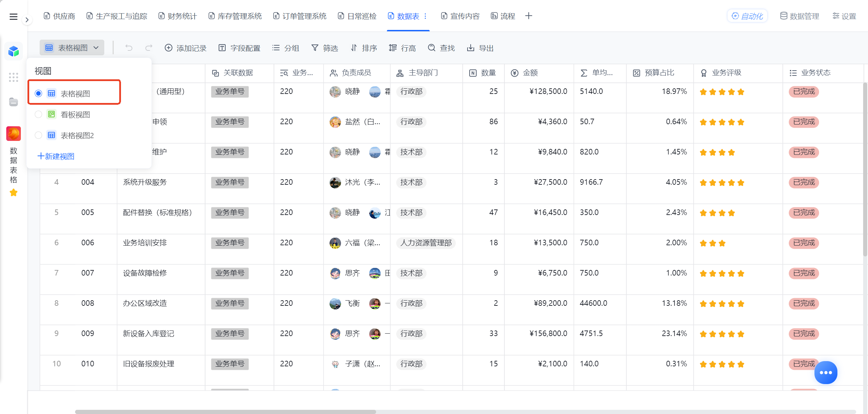Click the 预算占比 column header
The image size is (868, 414).
coord(660,73)
